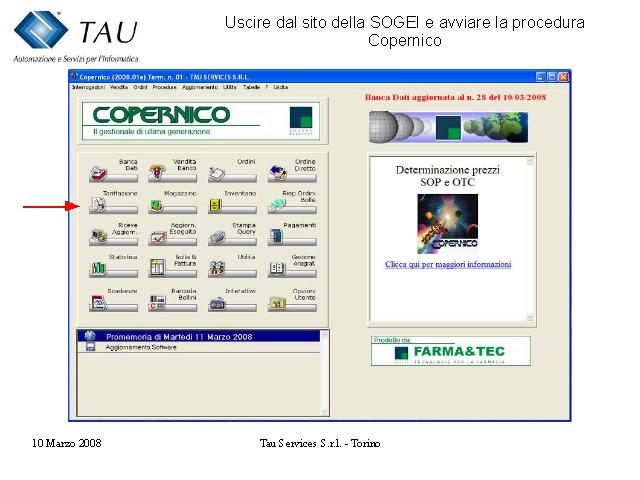Click the FARMA&TEC producer logo
Screen dimensions: 640x480
click(451, 351)
